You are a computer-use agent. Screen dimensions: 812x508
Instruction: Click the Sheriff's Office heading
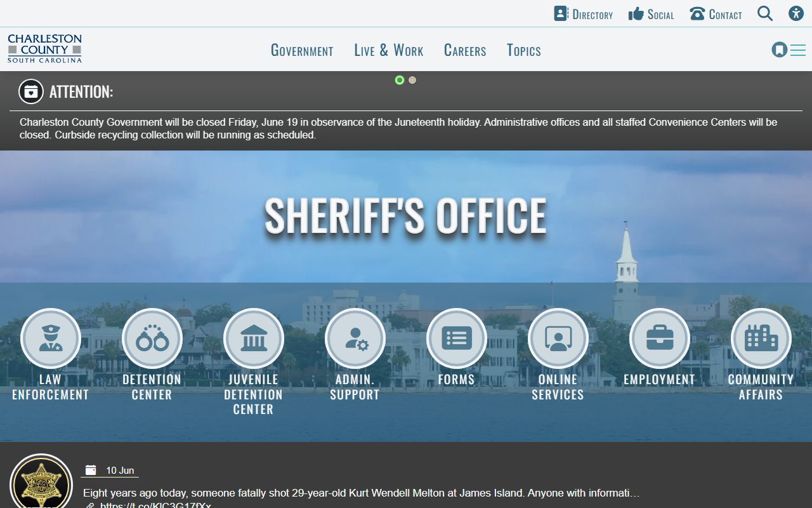405,215
